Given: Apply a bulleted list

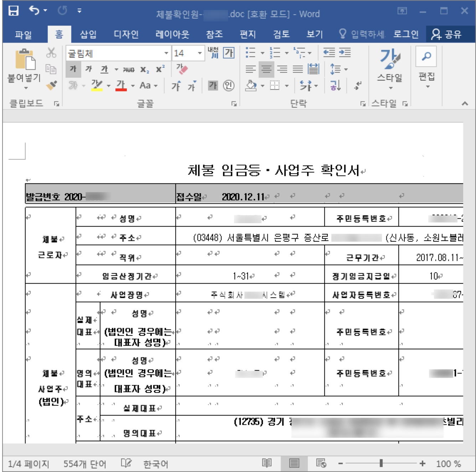Looking at the screenshot, I should coord(250,53).
